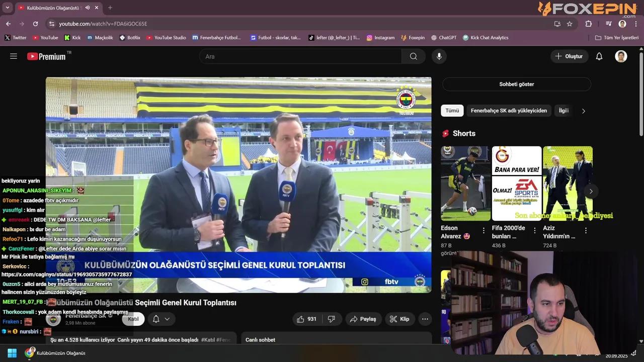The image size is (644, 362).
Task: Open more actions menu beside Klip
Action: click(425, 319)
